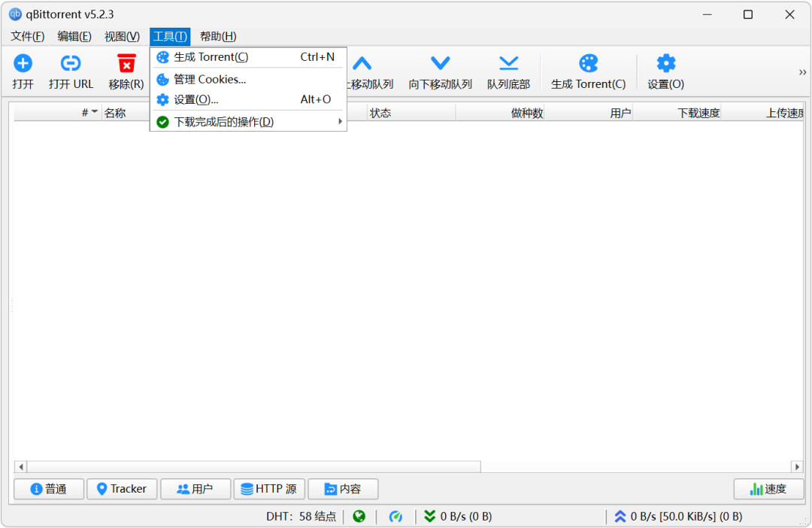Viewport: 812px width, 528px height.
Task: Close the qBittorrent window
Action: coord(789,14)
